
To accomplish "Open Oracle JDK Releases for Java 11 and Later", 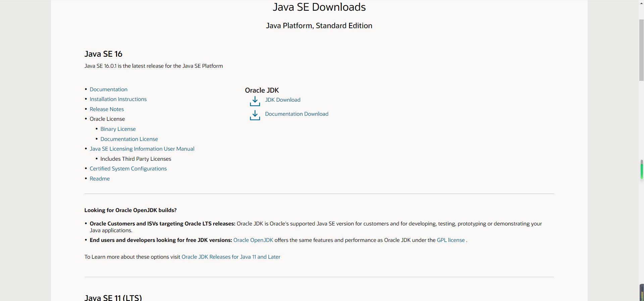I will (231, 257).
